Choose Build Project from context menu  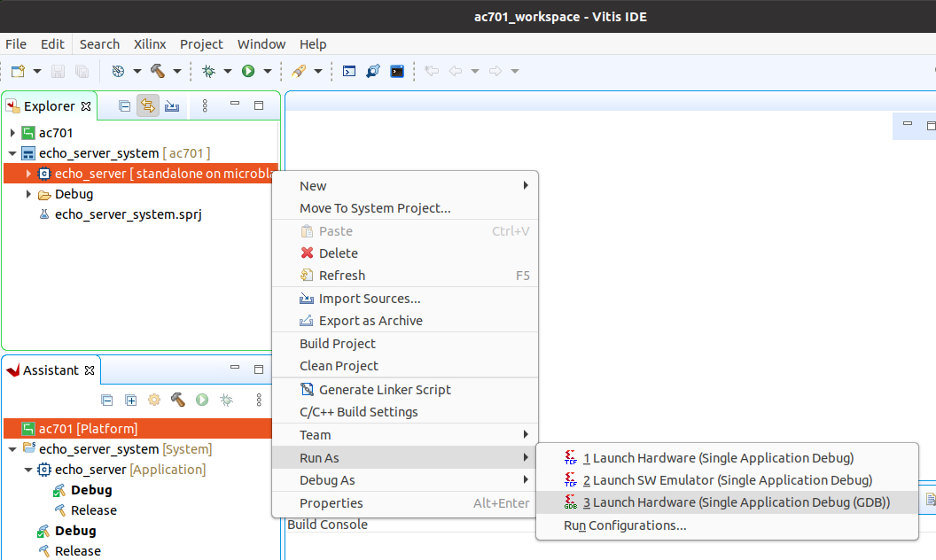point(405,344)
